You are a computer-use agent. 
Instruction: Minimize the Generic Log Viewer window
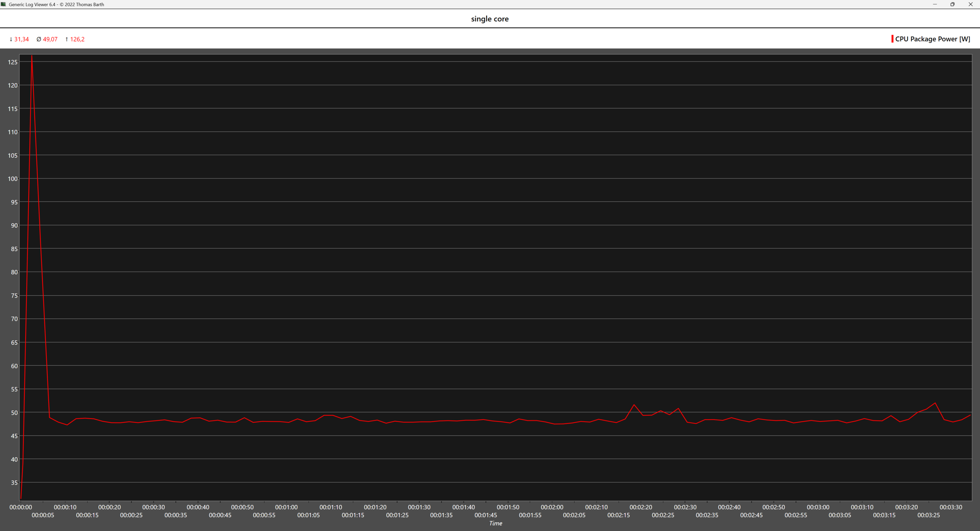pos(934,4)
